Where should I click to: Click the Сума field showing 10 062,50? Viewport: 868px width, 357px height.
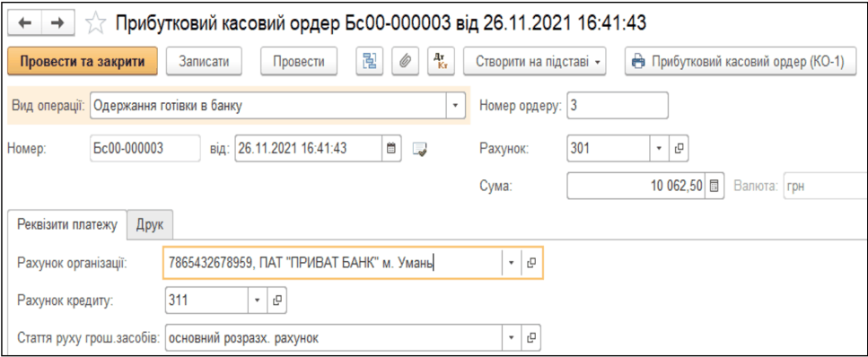point(636,186)
